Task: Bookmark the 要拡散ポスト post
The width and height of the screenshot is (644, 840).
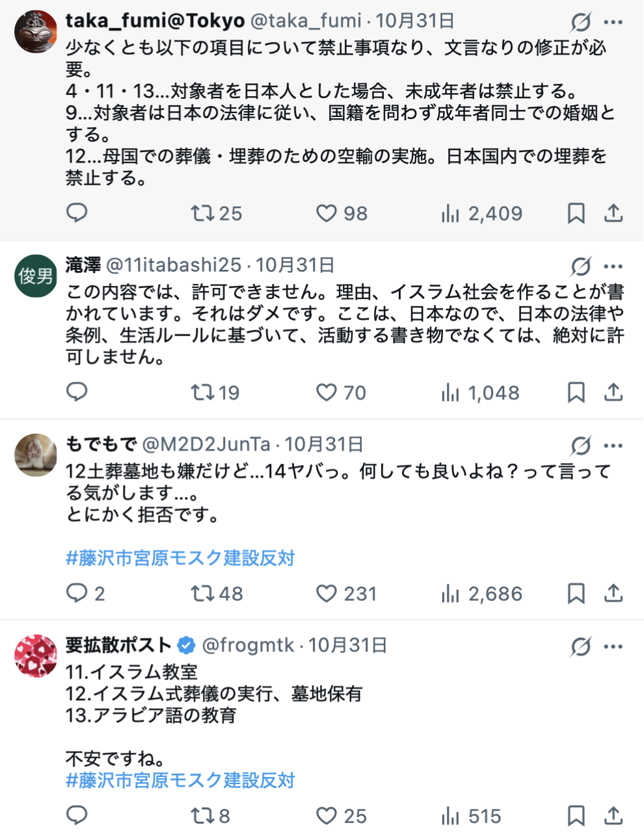Action: coord(576,816)
